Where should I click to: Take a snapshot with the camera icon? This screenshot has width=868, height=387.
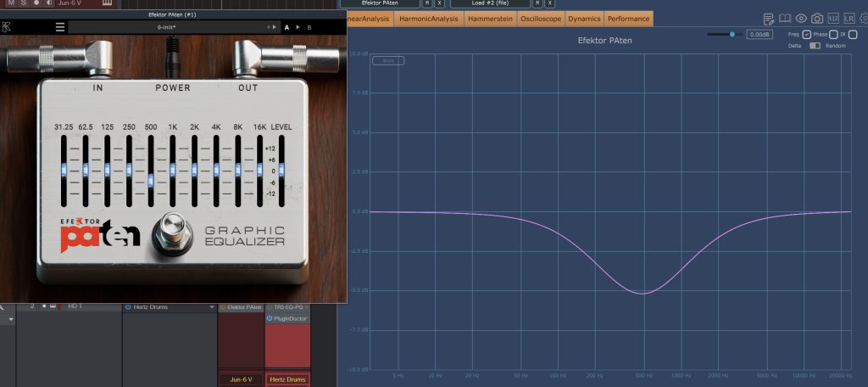tap(816, 18)
